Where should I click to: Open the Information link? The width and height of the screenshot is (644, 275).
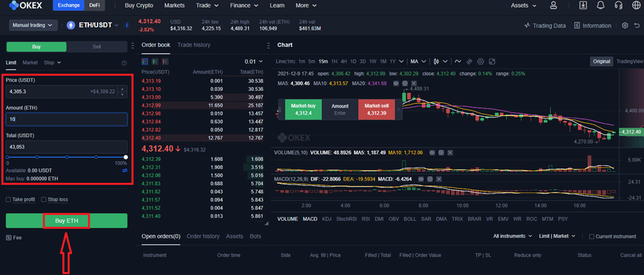pyautogui.click(x=593, y=25)
